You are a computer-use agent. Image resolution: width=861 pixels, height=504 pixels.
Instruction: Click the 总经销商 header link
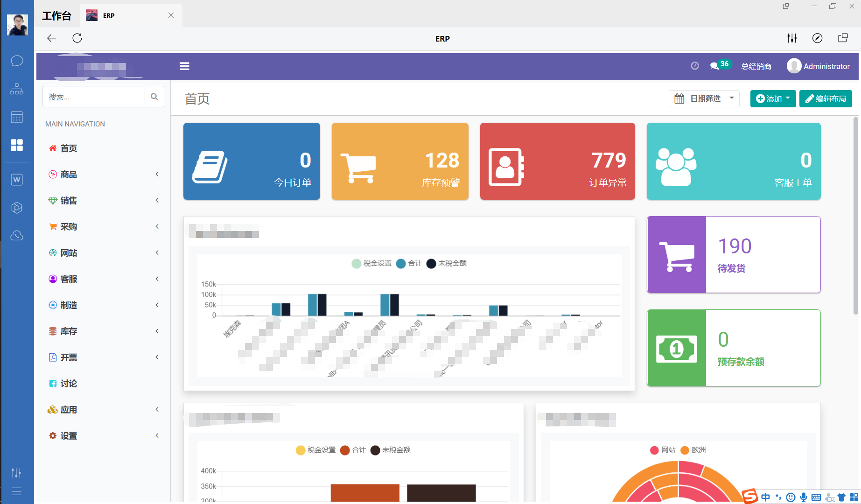[x=756, y=67]
